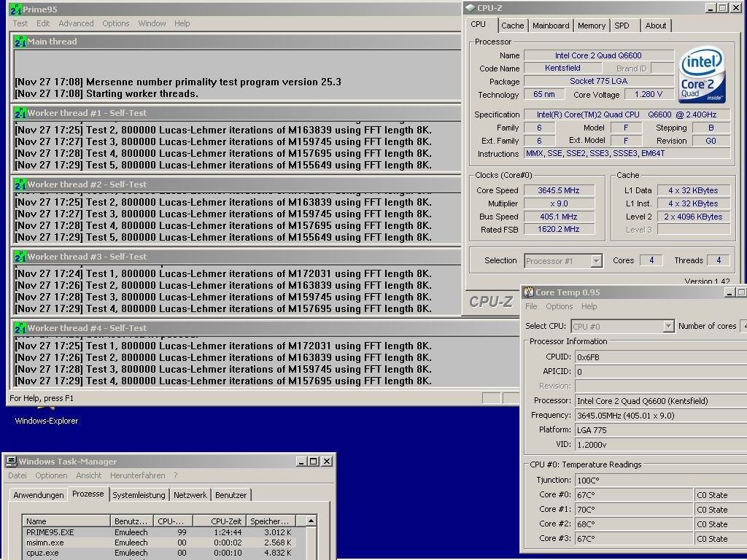
Task: Click the Worker thread #1 window icon
Action: click(x=20, y=113)
